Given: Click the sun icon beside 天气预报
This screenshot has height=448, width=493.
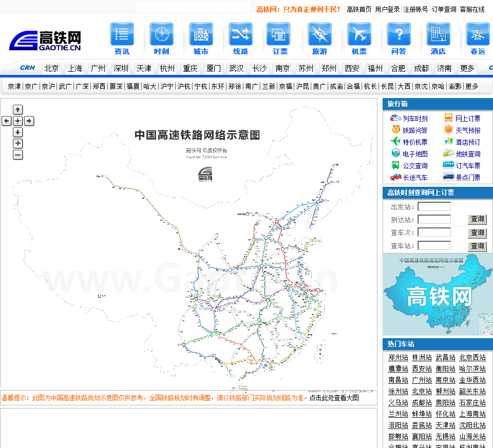Looking at the screenshot, I should point(448,129).
